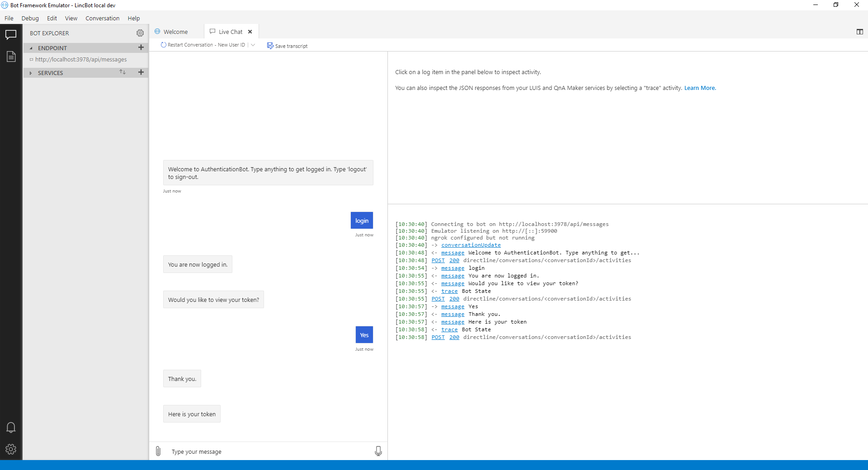Viewport: 868px width, 470px height.
Task: Open the Debug menu
Action: point(30,18)
